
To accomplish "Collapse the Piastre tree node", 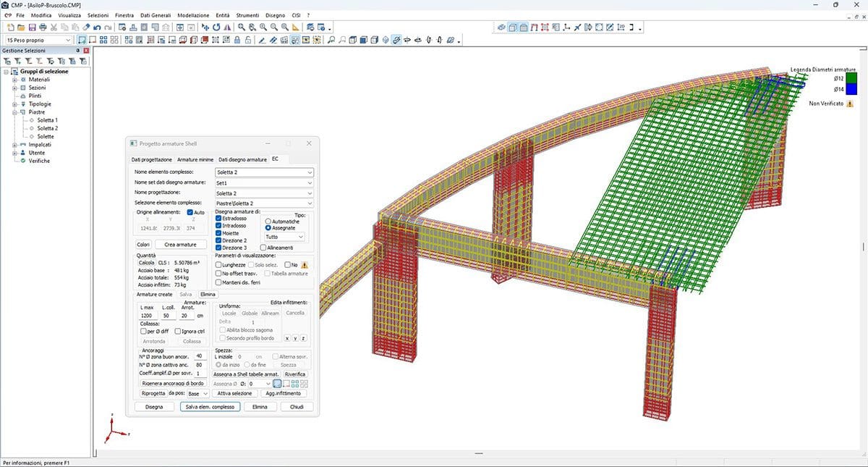I will tap(14, 112).
